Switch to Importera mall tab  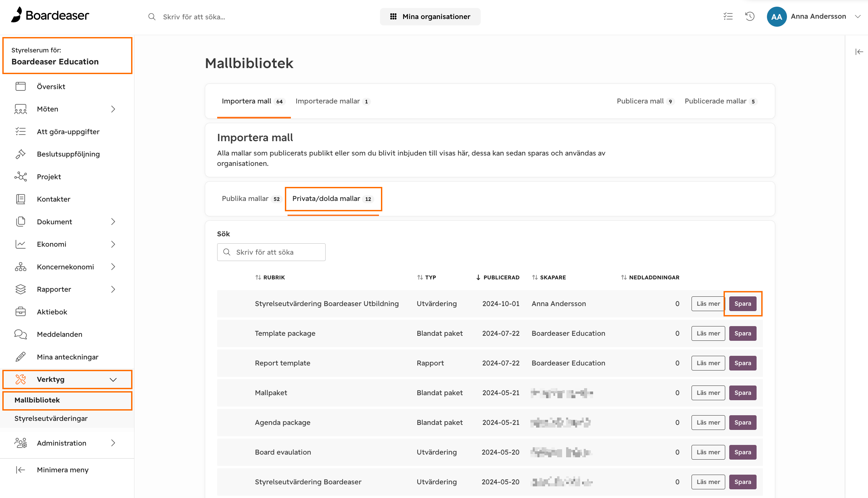[253, 101]
